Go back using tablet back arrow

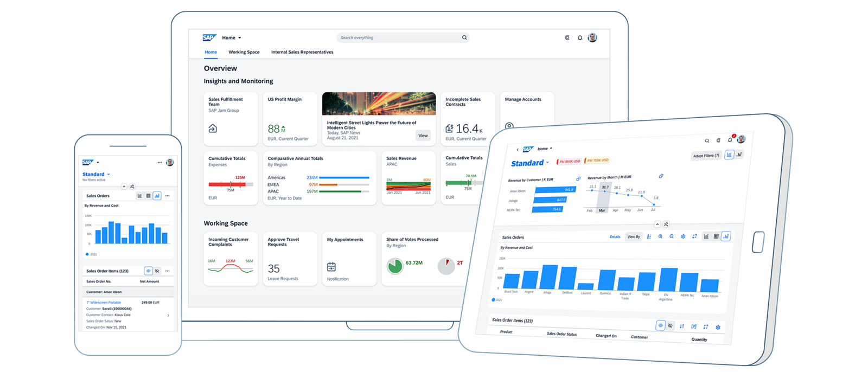coord(518,150)
